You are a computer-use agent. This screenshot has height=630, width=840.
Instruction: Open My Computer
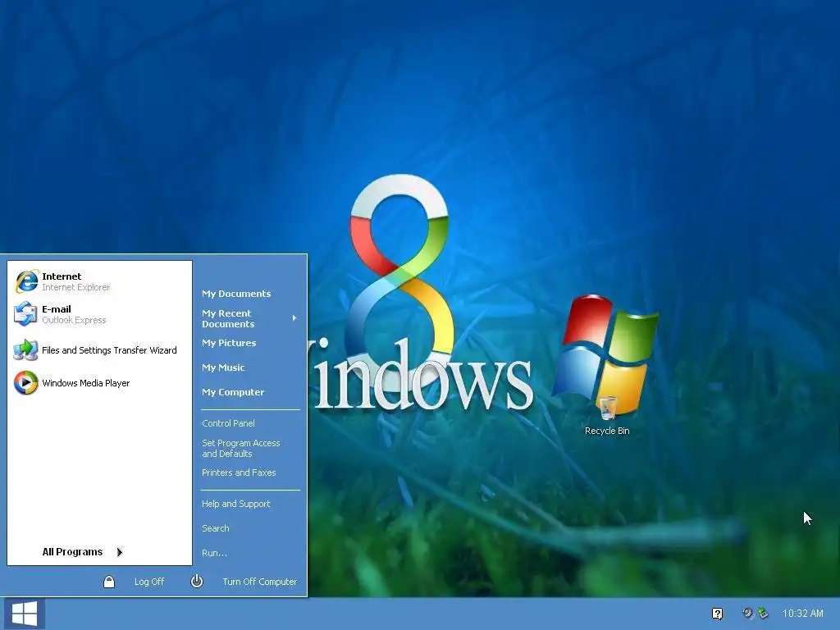pyautogui.click(x=233, y=392)
